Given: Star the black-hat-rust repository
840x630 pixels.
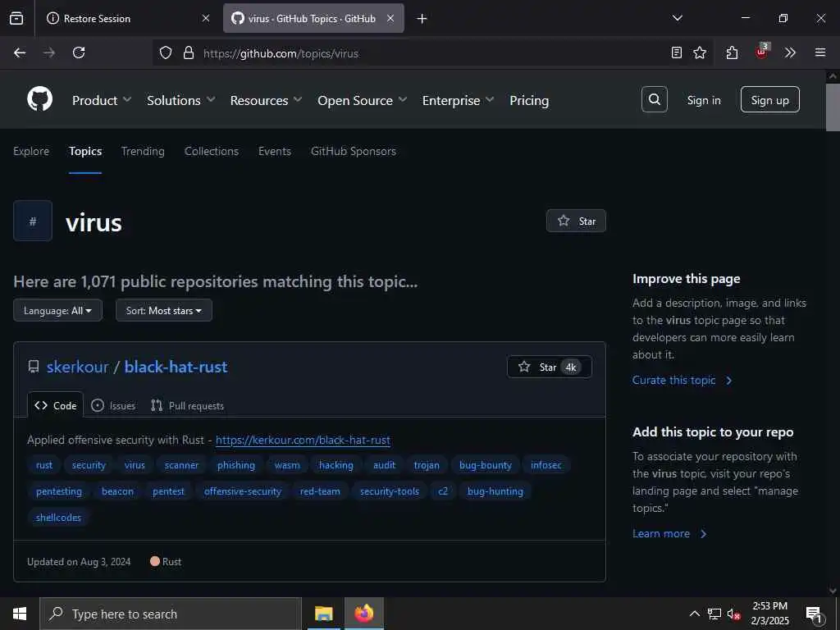Looking at the screenshot, I should point(549,367).
